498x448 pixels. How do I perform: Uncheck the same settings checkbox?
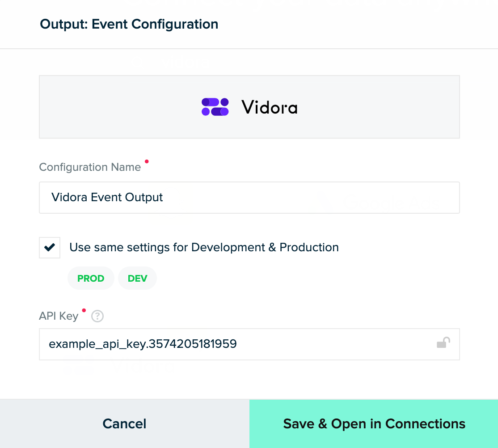click(x=50, y=247)
